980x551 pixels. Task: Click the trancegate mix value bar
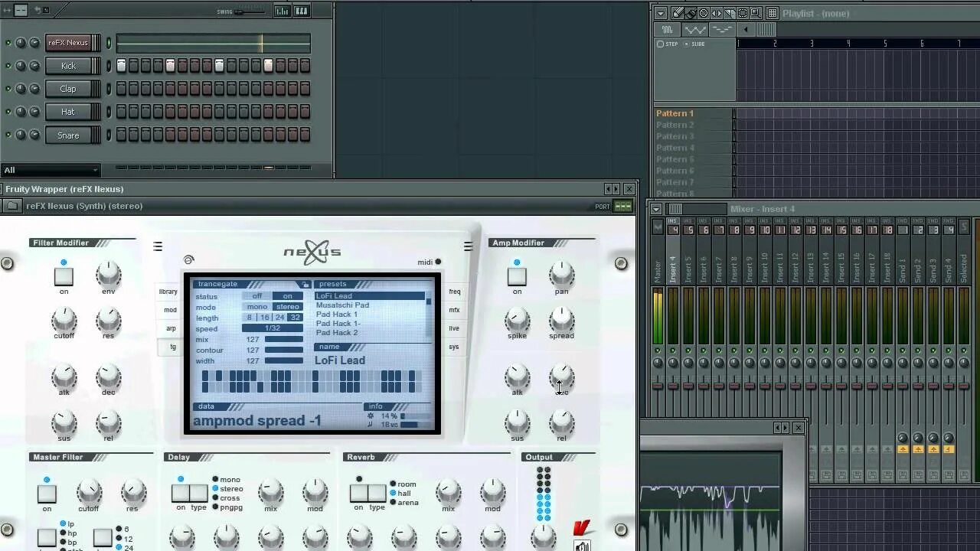point(284,339)
